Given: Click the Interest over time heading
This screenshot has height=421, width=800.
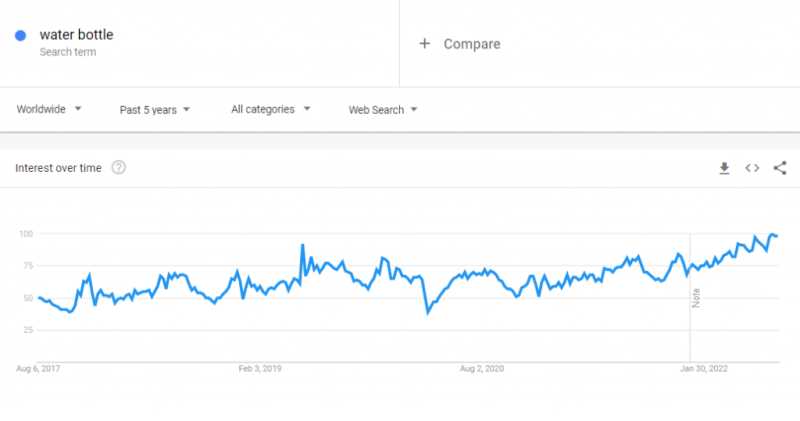Looking at the screenshot, I should coord(58,168).
